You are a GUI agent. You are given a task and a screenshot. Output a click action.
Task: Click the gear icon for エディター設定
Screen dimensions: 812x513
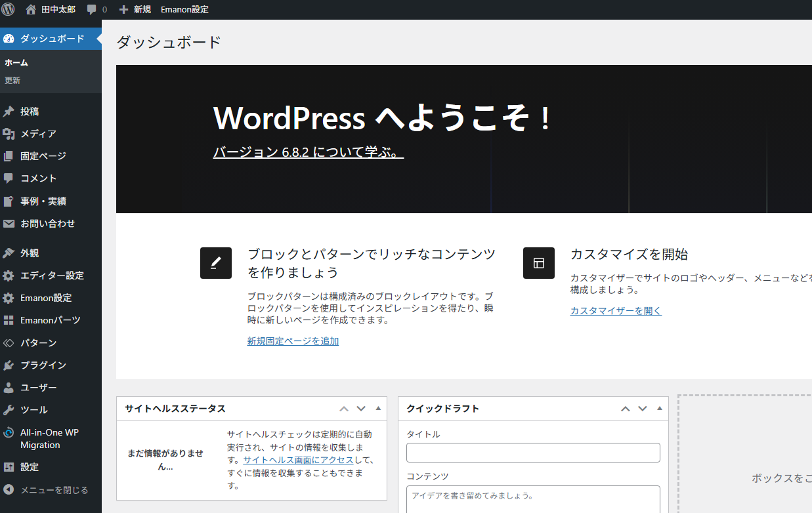click(9, 276)
